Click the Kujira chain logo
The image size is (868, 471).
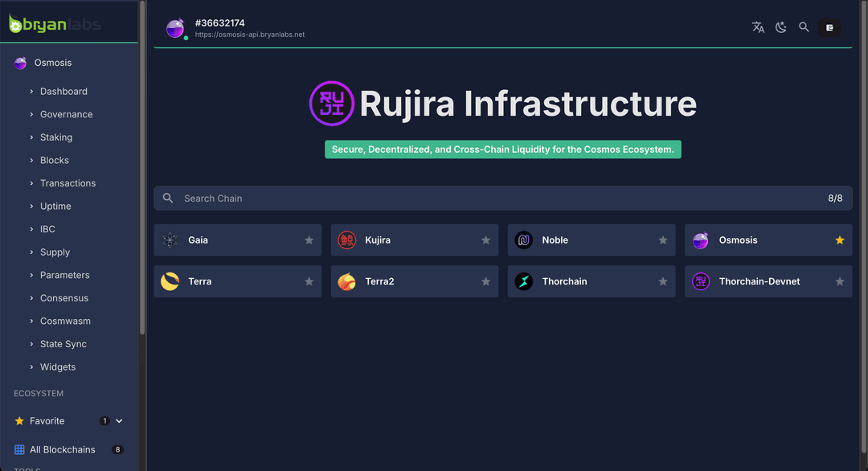tap(346, 240)
